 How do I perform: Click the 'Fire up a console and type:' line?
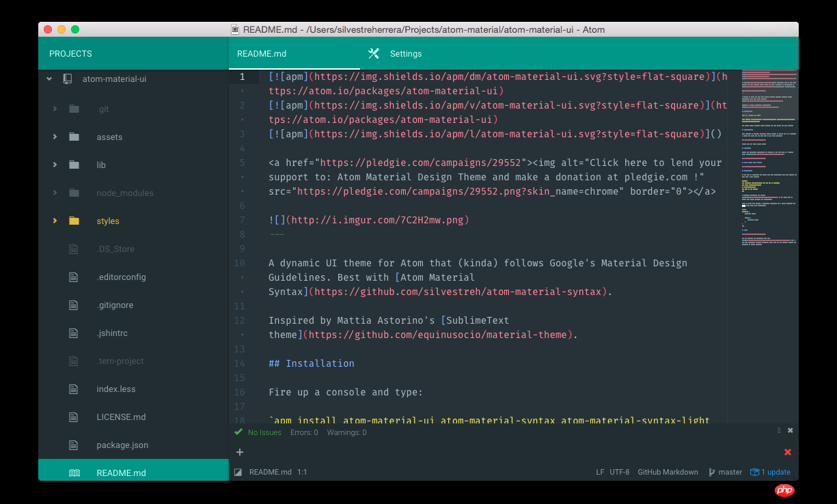346,392
